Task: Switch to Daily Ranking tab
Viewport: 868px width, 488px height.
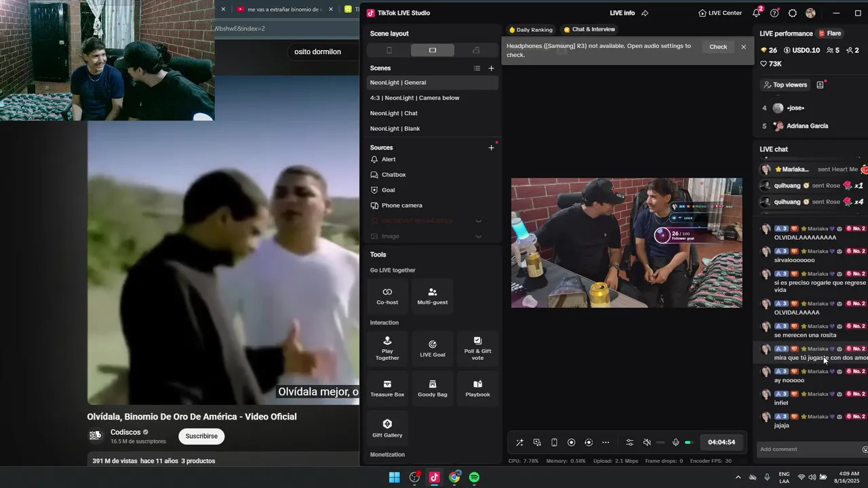Action: click(530, 30)
